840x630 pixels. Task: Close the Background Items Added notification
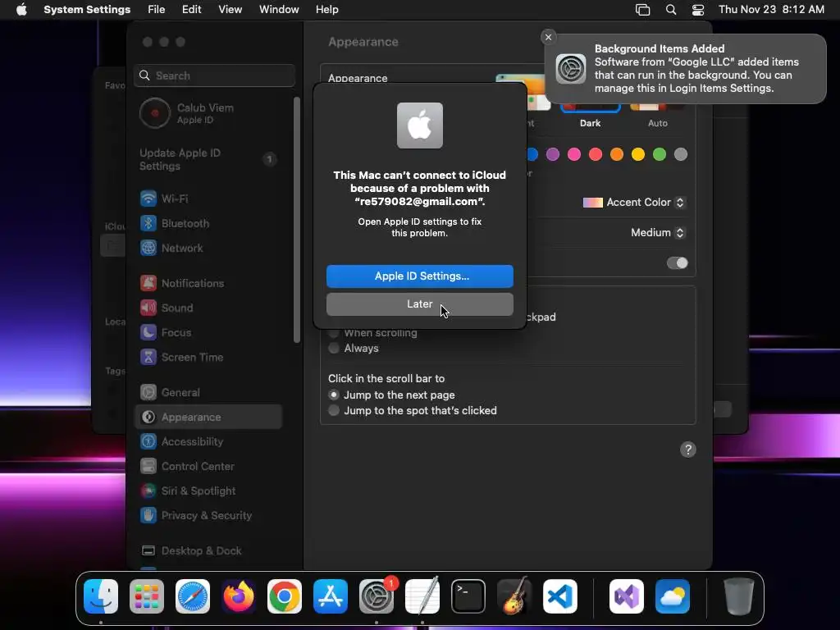548,37
